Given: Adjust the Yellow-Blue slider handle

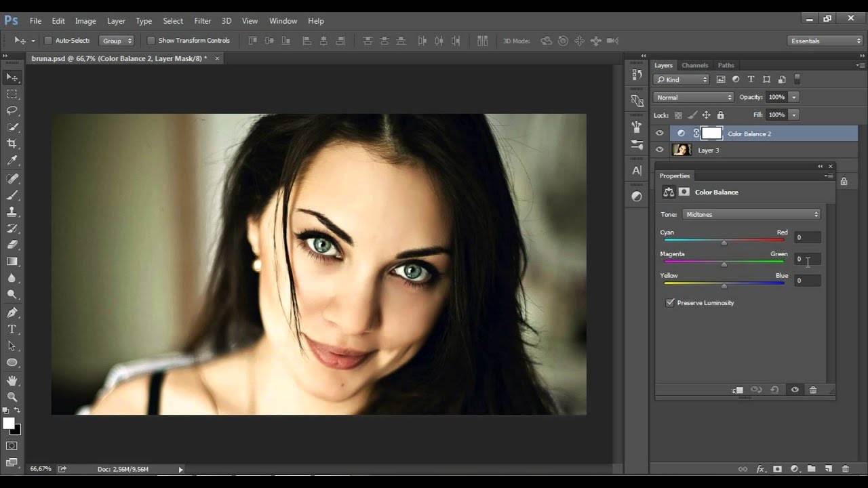Looking at the screenshot, I should 724,286.
